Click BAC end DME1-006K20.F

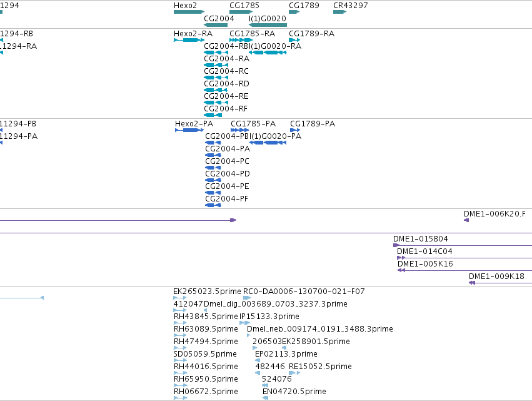(x=494, y=214)
